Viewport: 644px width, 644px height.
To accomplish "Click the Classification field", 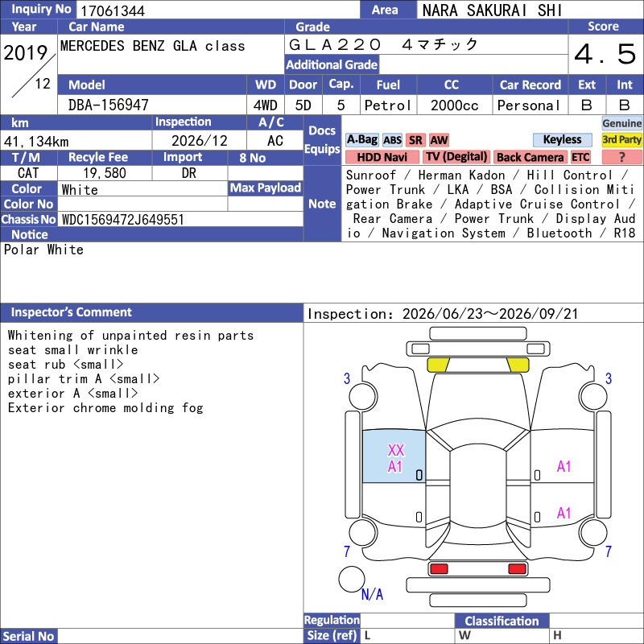I will point(596,621).
